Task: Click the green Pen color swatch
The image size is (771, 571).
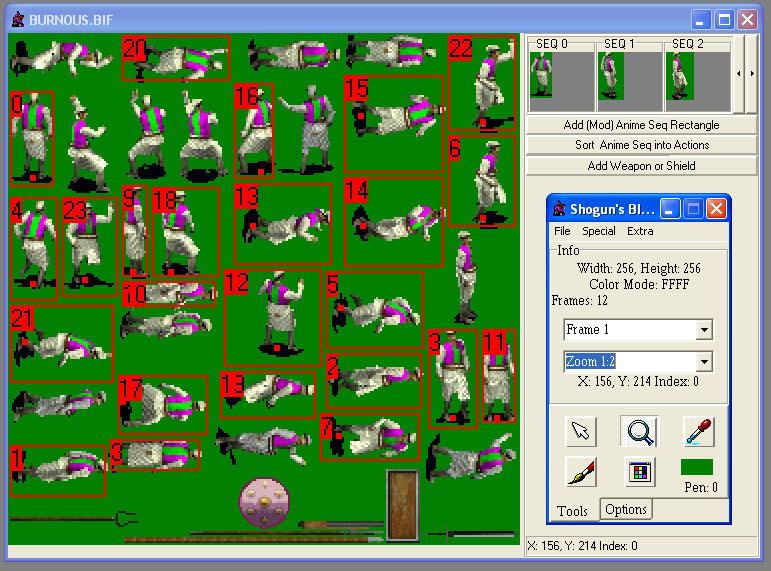Action: [x=697, y=467]
